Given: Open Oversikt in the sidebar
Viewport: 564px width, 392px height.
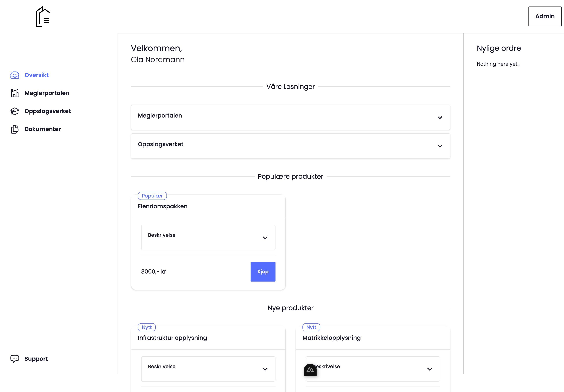Looking at the screenshot, I should 36,75.
